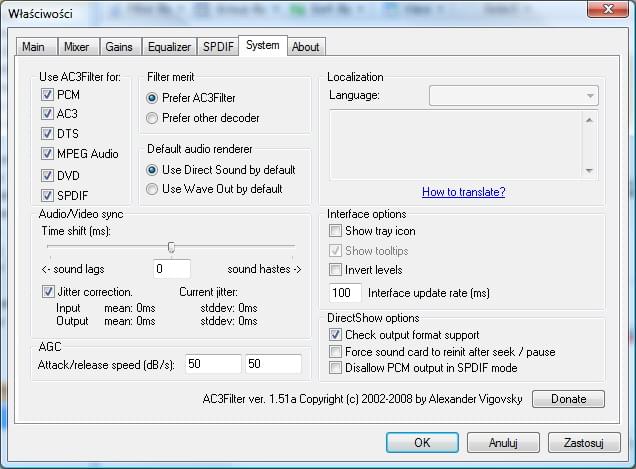
Task: Enable Force sound card to reinit option
Action: [x=335, y=351]
